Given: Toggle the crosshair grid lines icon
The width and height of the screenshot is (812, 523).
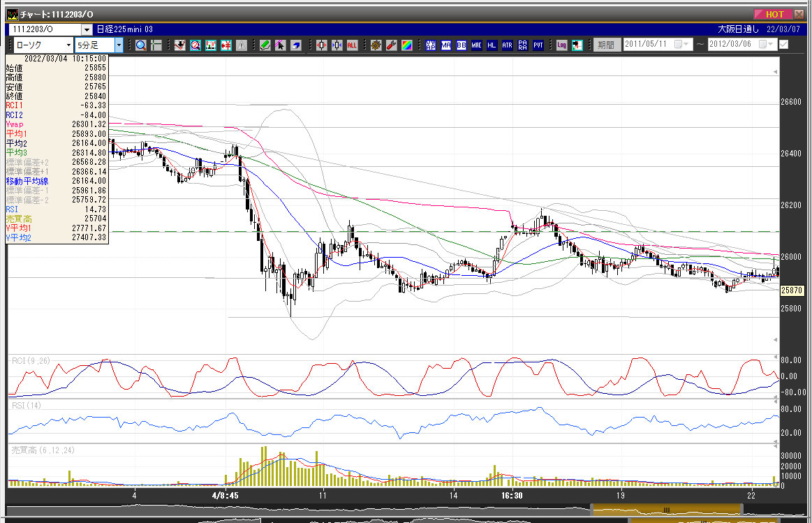Looking at the screenshot, I should 156,45.
